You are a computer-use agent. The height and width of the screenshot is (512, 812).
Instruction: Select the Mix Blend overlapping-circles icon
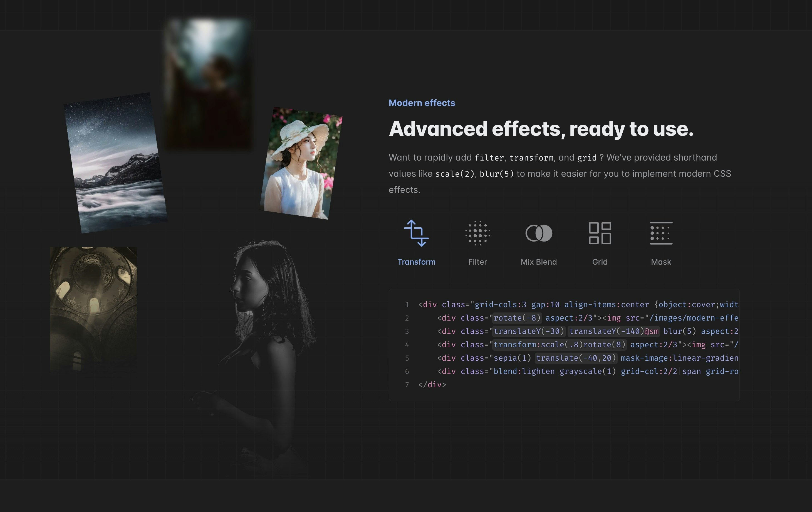539,233
